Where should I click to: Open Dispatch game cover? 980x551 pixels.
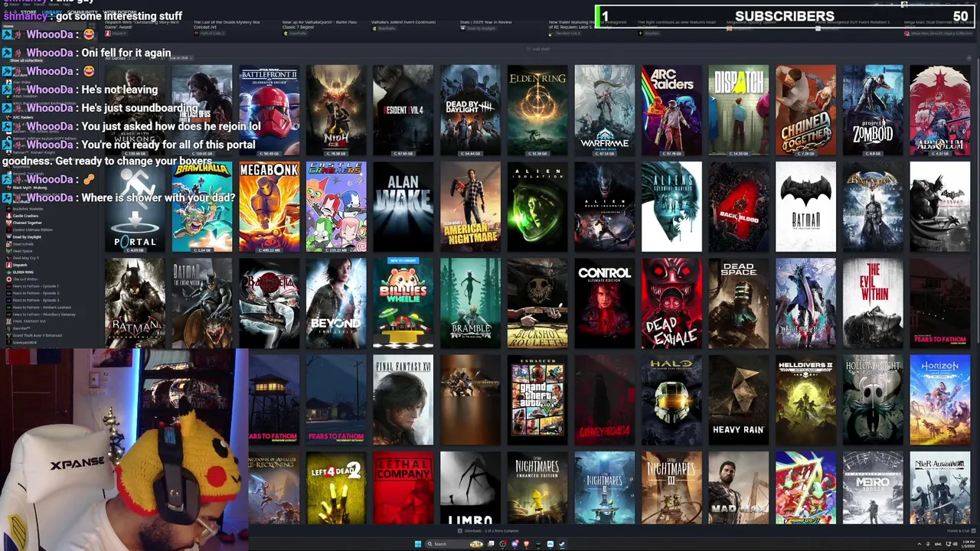pyautogui.click(x=739, y=110)
